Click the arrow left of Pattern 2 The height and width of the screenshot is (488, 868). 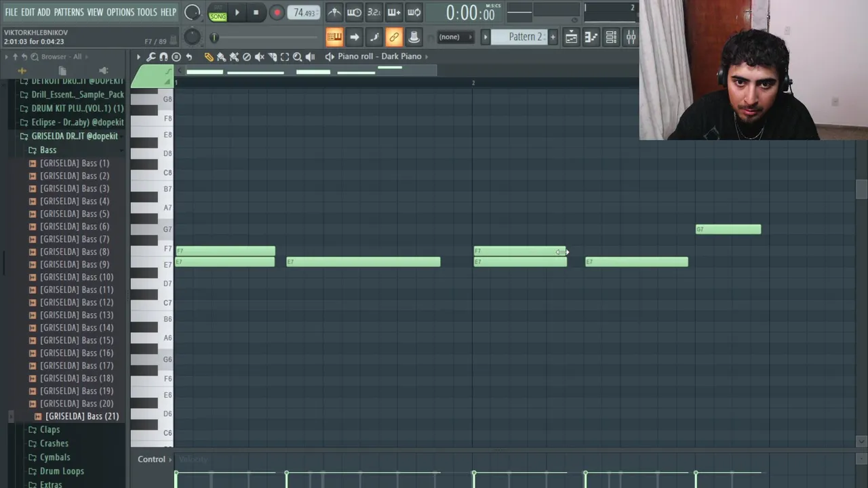(485, 37)
